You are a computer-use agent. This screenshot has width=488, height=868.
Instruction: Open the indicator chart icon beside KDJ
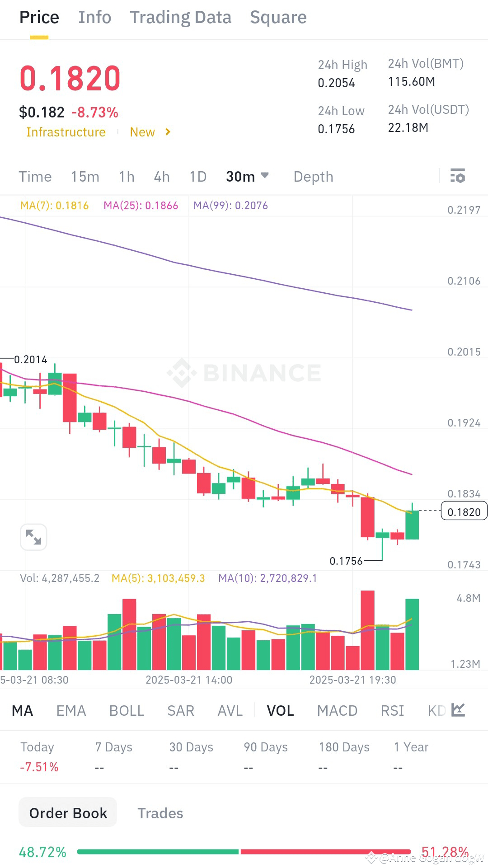(x=458, y=710)
